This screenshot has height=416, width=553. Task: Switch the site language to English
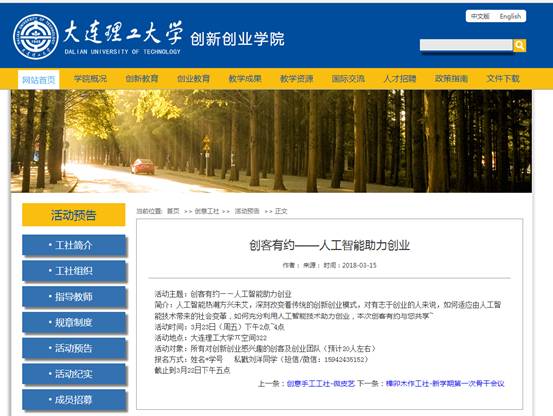[510, 16]
